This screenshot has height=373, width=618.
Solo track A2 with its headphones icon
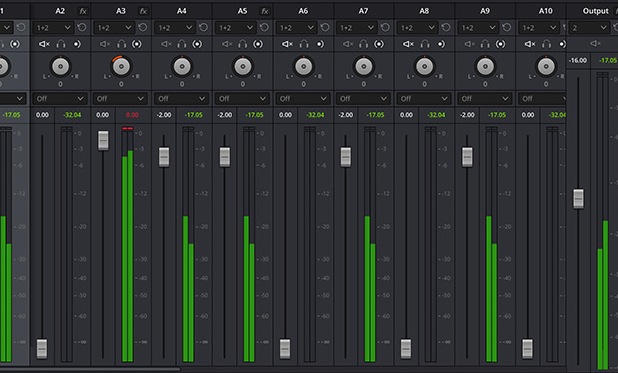[61, 44]
